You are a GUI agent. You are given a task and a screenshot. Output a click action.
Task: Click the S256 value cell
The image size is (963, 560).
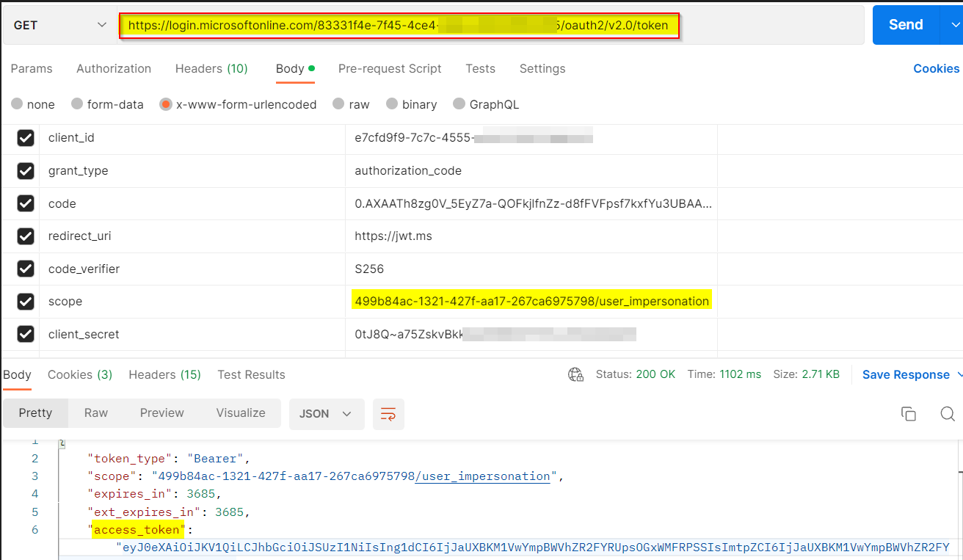(531, 269)
